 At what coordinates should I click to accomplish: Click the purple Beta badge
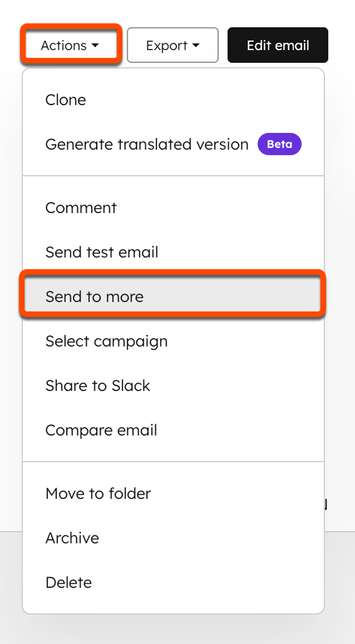click(279, 144)
